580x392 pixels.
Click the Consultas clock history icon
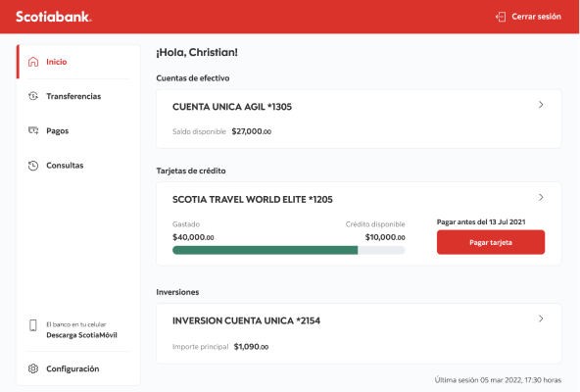[x=33, y=166]
